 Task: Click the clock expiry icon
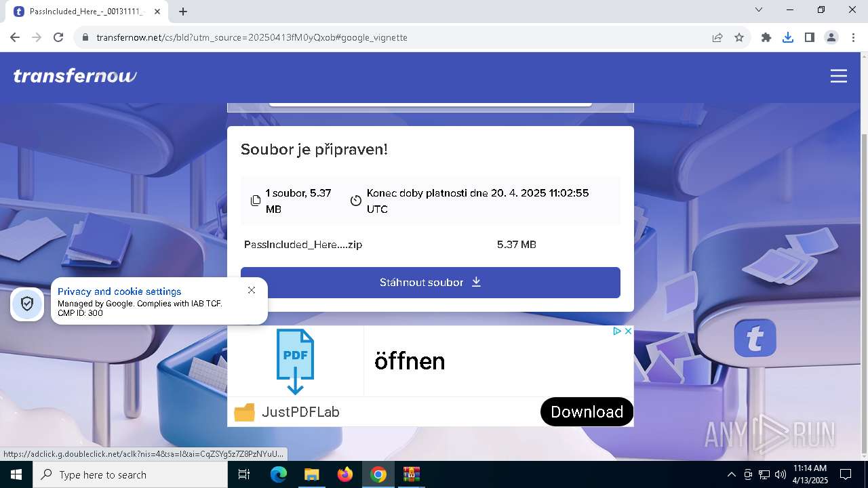[356, 201]
